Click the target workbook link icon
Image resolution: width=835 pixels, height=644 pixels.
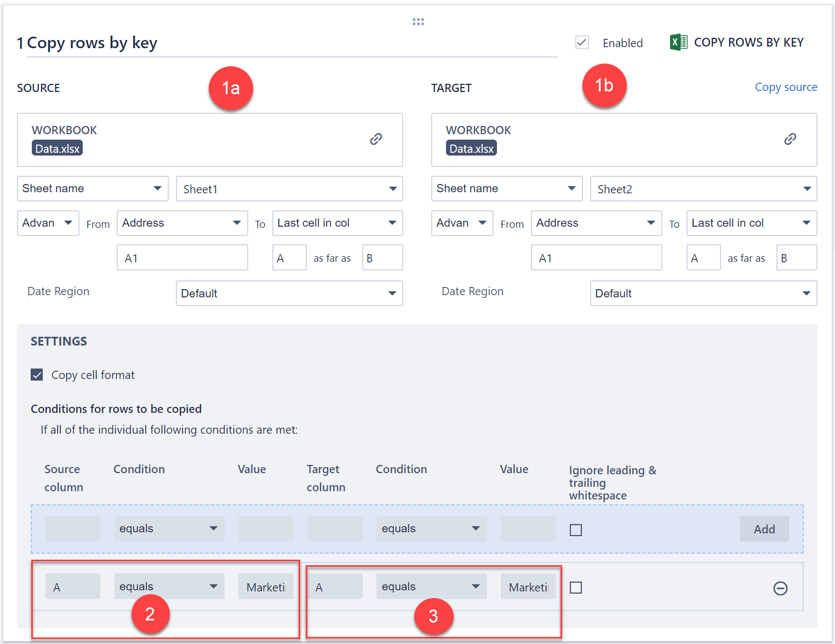[790, 139]
